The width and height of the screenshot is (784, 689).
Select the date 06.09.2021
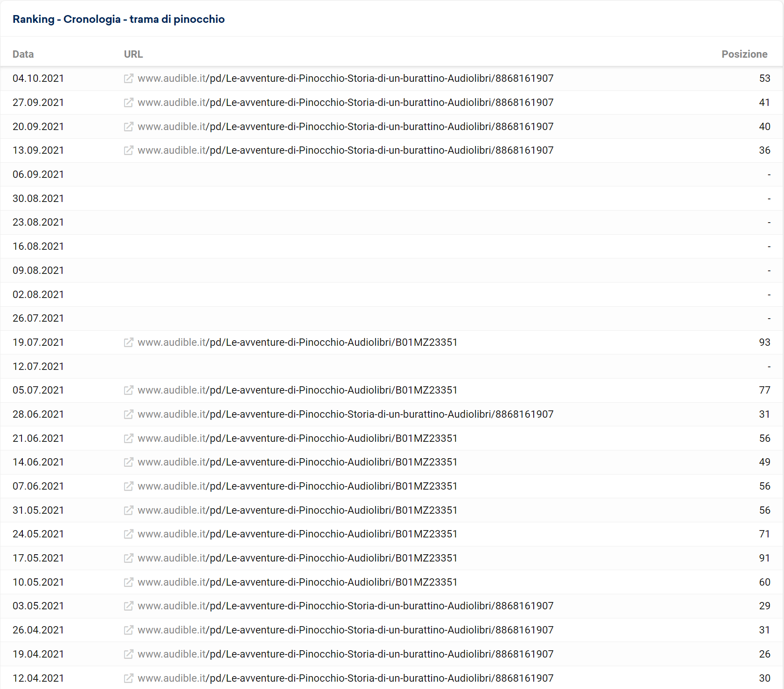click(38, 174)
